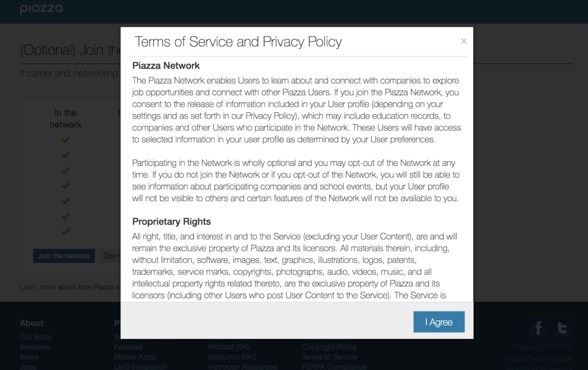Visit the News footer link
588x370 pixels.
[x=29, y=357]
